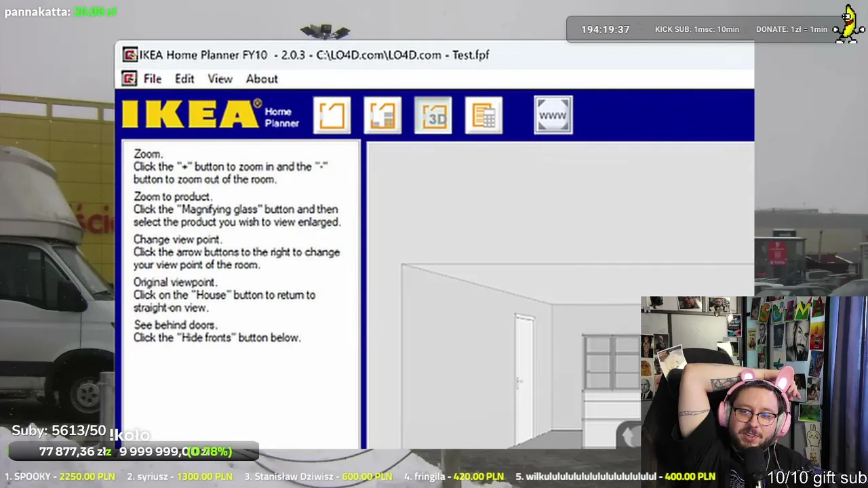Click the "5. wilkulul…" 400.00 PLN entry
Image resolution: width=868 pixels, height=488 pixels.
pyautogui.click(x=615, y=476)
